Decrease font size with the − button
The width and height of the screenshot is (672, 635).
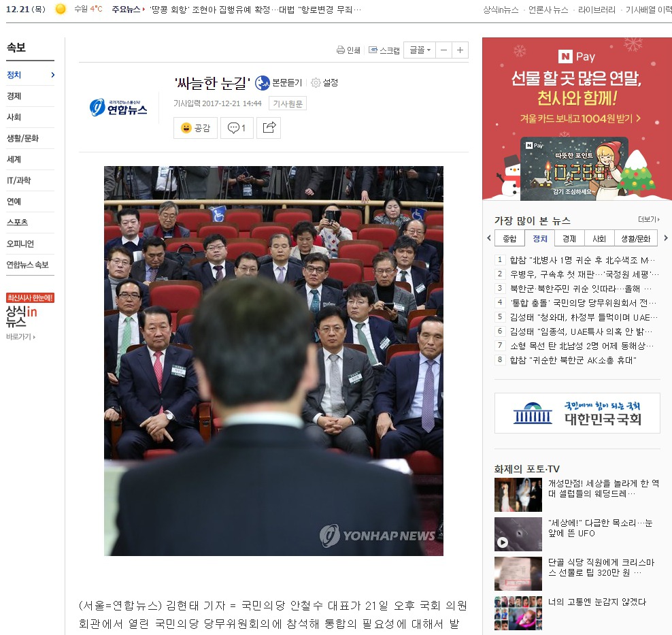(443, 50)
